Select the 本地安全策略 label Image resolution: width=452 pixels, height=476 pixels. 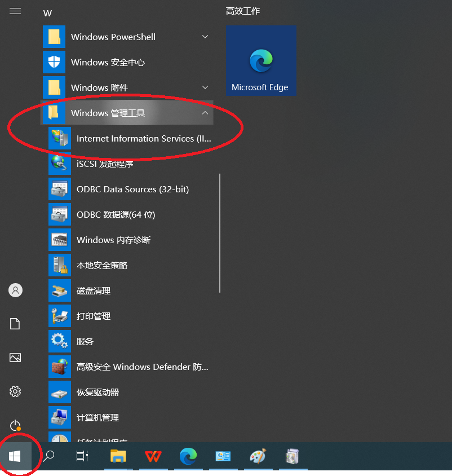102,265
